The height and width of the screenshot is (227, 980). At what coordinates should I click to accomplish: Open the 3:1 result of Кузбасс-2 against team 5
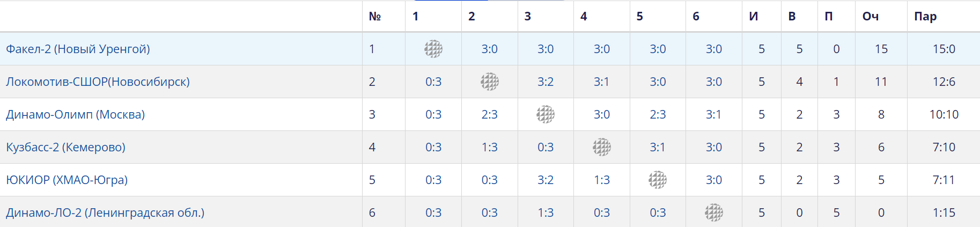(x=658, y=147)
